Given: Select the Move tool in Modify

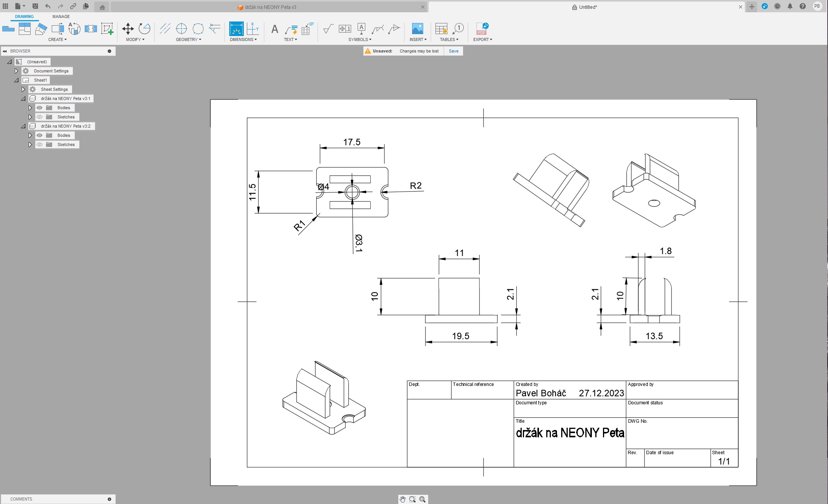Looking at the screenshot, I should click(128, 29).
